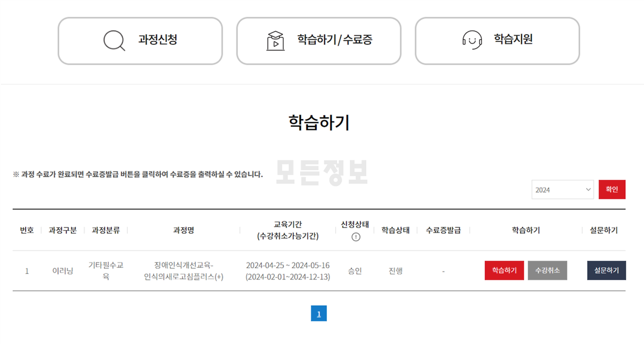The height and width of the screenshot is (344, 644).
Task: Select the search icon in the first menu card
Action: [113, 41]
